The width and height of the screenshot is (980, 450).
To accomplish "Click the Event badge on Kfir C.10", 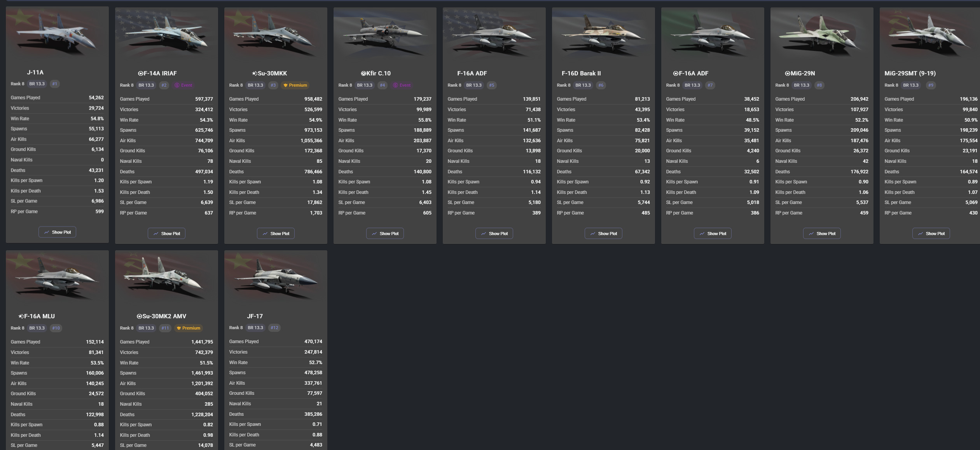I will click(x=402, y=85).
